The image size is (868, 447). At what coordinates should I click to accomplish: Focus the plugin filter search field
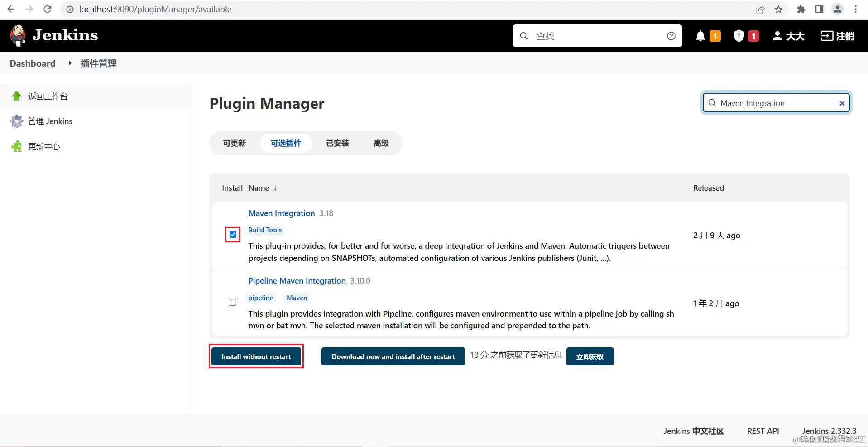point(777,103)
